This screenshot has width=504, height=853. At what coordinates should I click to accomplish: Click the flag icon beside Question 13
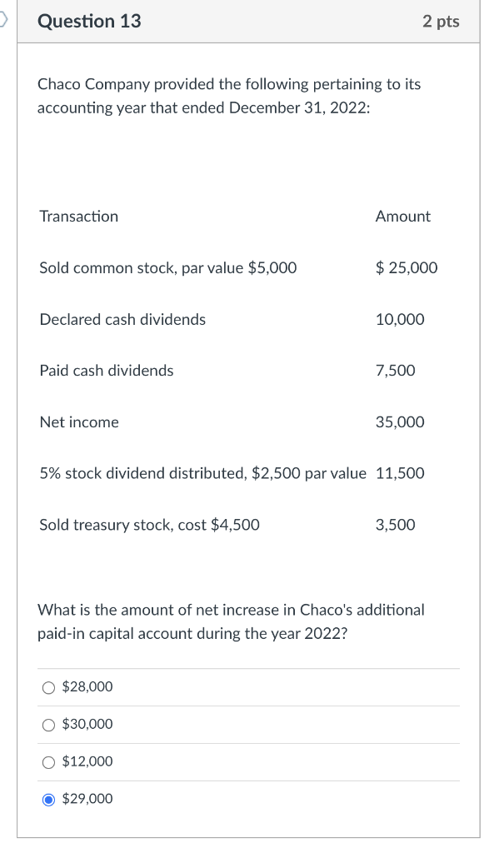click(x=4, y=19)
